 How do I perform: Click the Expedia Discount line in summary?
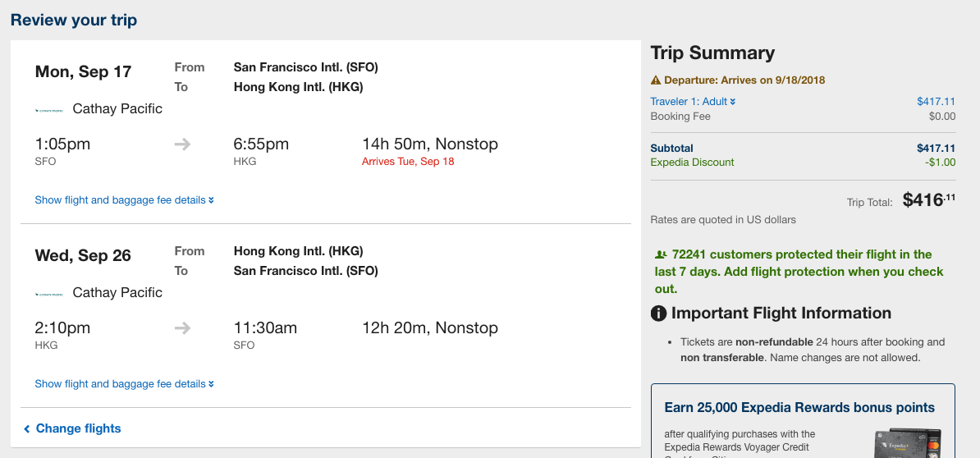(692, 163)
